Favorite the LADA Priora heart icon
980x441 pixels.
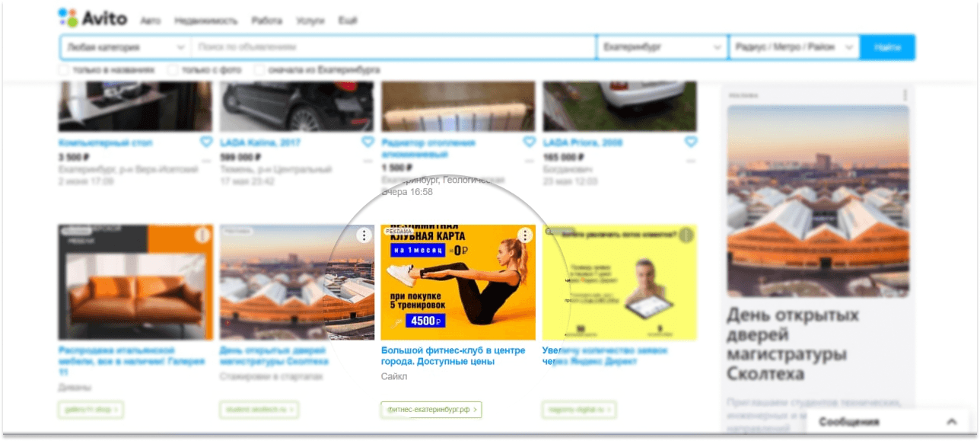tap(691, 142)
